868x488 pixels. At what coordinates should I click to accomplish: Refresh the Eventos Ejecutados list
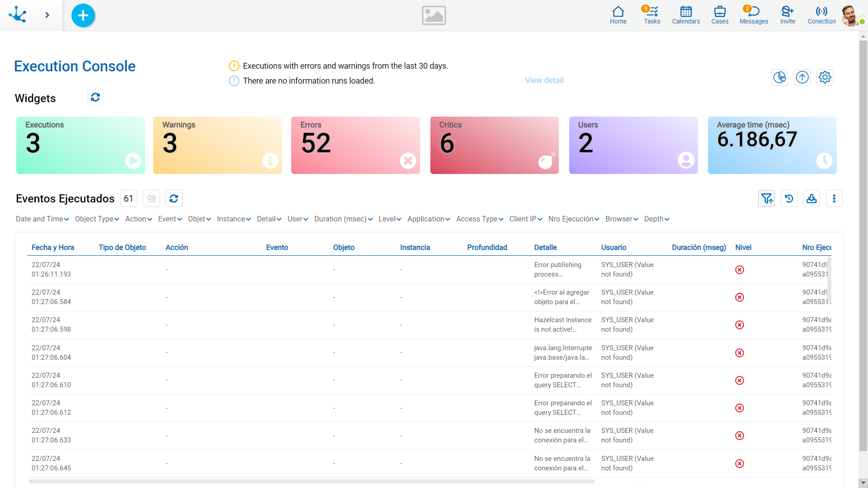pyautogui.click(x=174, y=198)
